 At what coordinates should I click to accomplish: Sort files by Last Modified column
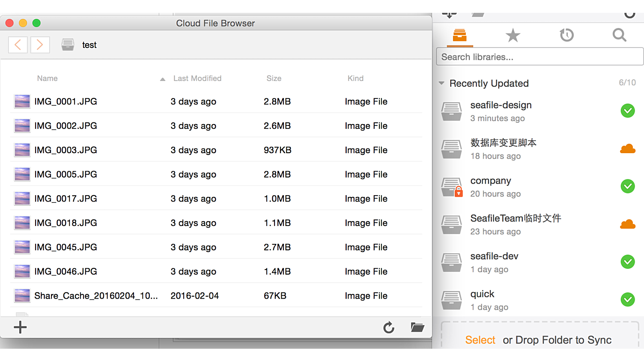click(x=197, y=78)
